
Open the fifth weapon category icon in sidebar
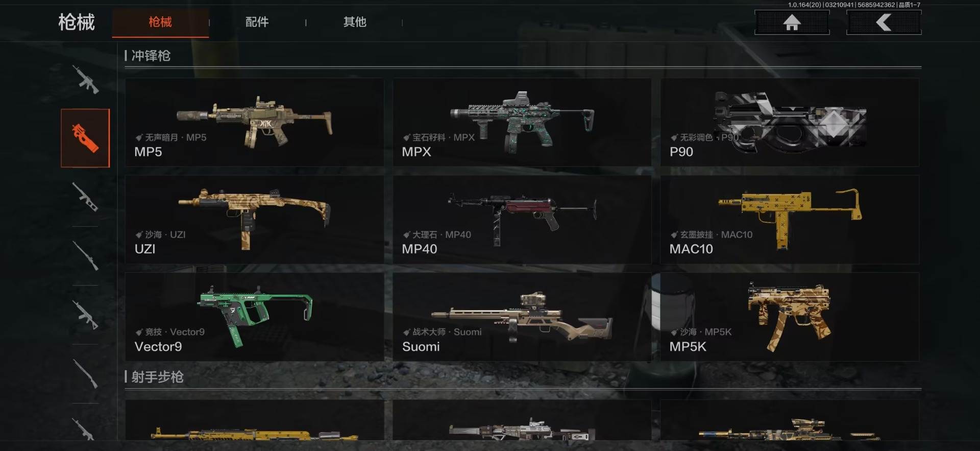(x=85, y=314)
